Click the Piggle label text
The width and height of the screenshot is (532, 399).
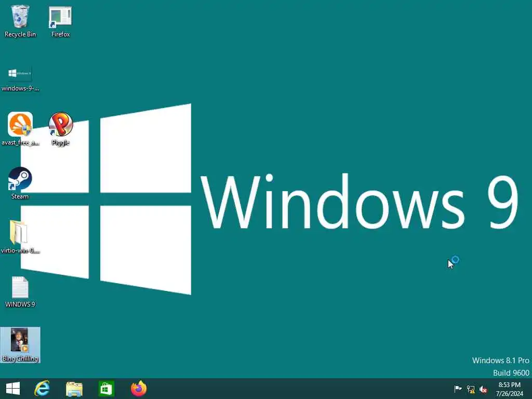pos(60,142)
